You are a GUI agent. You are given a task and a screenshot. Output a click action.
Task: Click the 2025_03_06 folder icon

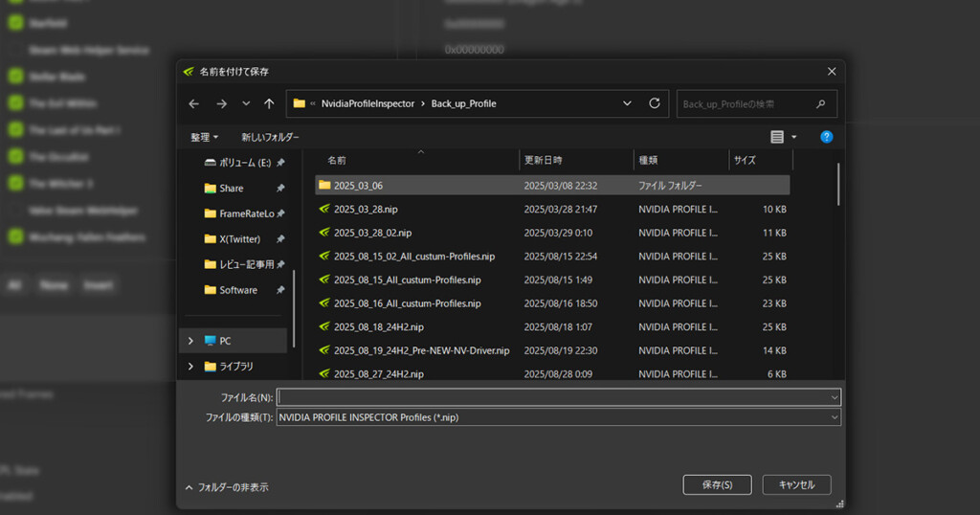click(x=324, y=185)
